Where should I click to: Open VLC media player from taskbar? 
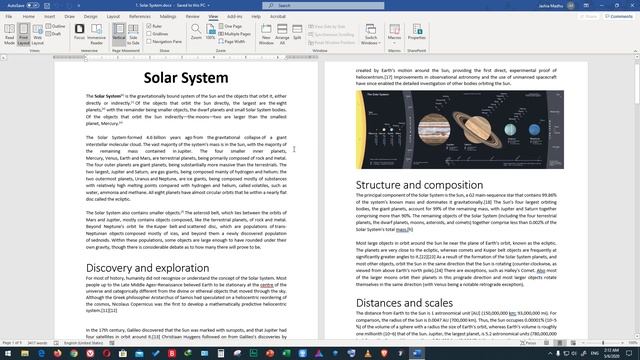368,353
